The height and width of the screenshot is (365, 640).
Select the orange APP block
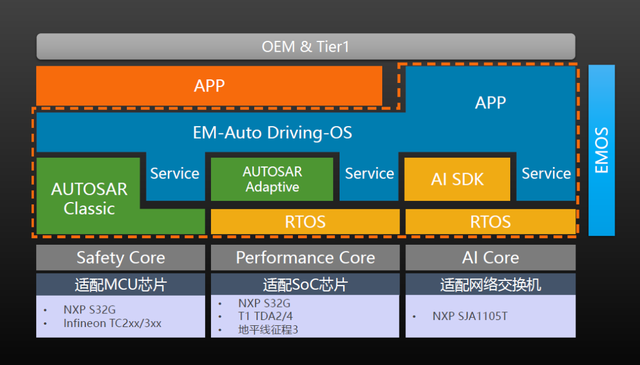click(209, 86)
